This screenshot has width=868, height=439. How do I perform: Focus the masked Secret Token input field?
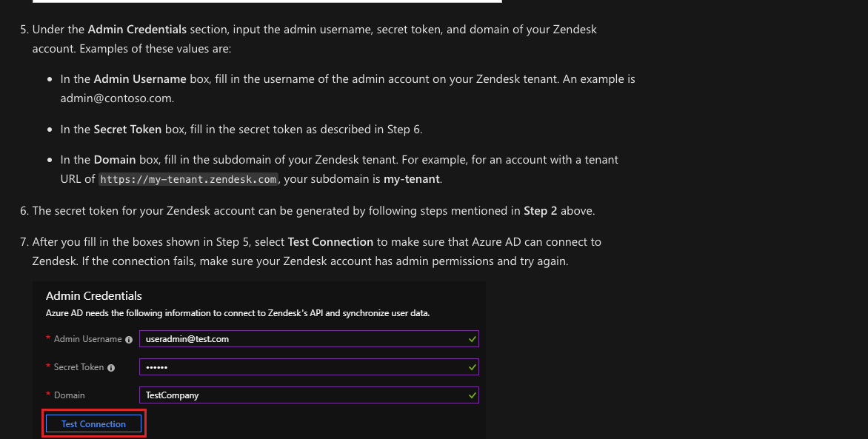tap(296, 367)
